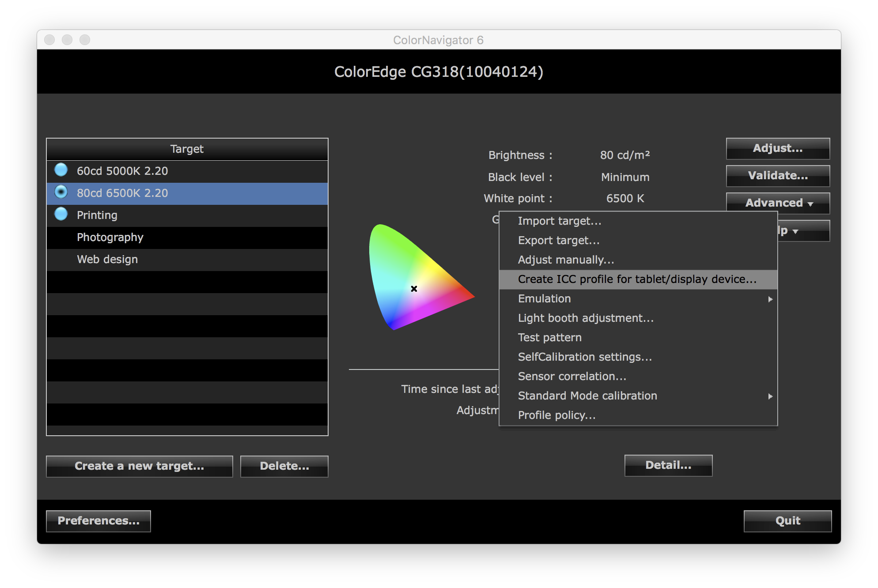Open Light booth adjustment... menu entry

[638, 318]
